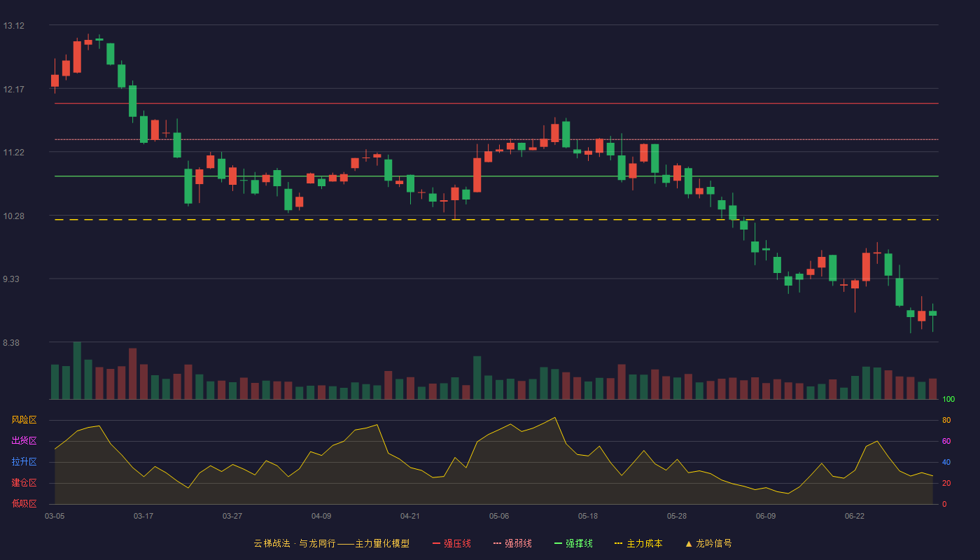The width and height of the screenshot is (980, 560).
Task: Click the 拉升区 zone label
Action: tap(24, 462)
